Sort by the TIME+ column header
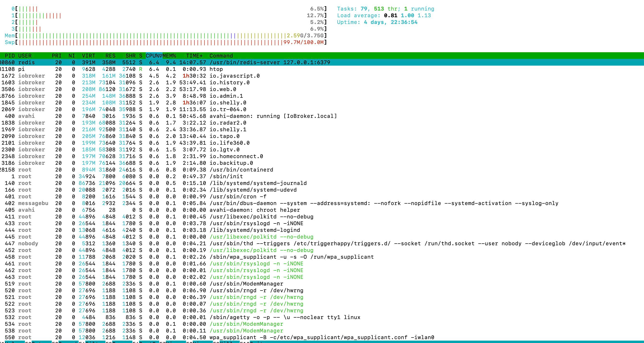The image size is (644, 343). [x=194, y=56]
